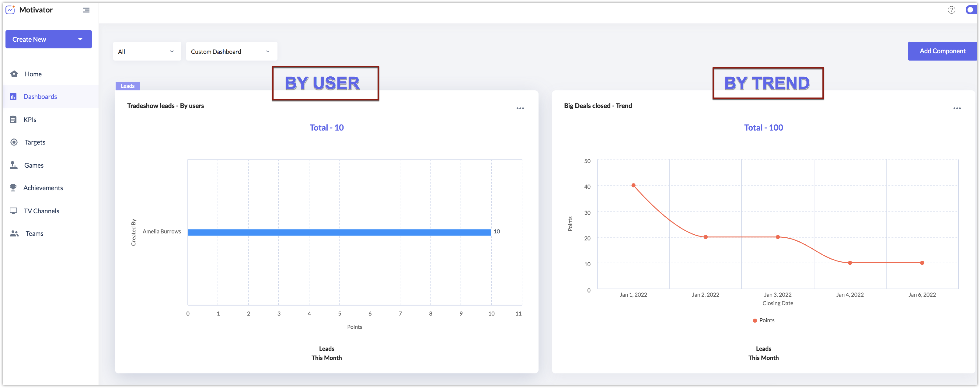This screenshot has width=980, height=388.
Task: Click the KPIs clipboard icon
Action: 13,119
